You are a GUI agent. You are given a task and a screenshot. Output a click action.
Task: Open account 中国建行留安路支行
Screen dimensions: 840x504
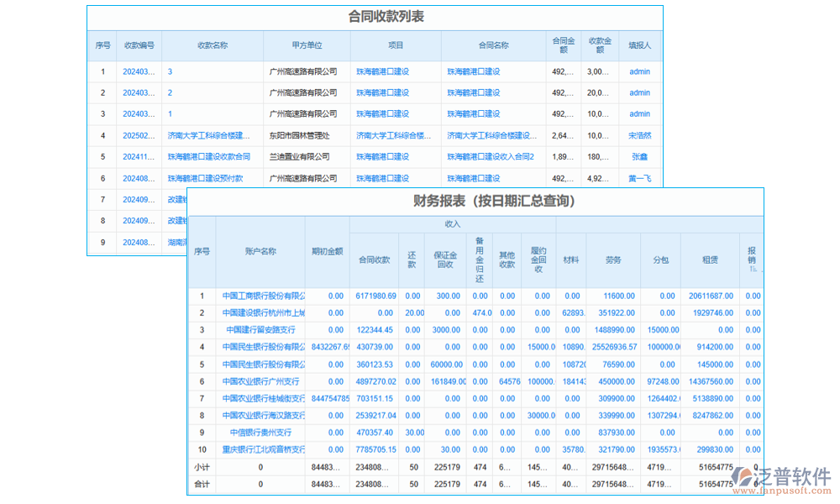[260, 330]
